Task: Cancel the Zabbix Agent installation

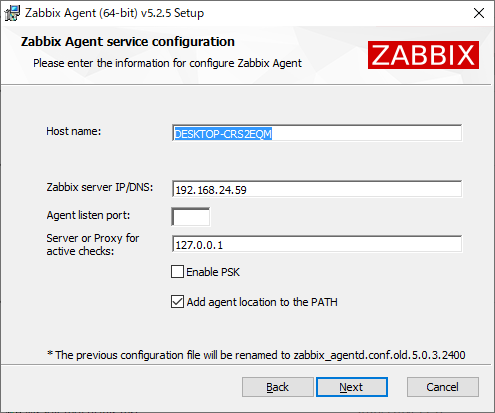Action: click(x=443, y=387)
